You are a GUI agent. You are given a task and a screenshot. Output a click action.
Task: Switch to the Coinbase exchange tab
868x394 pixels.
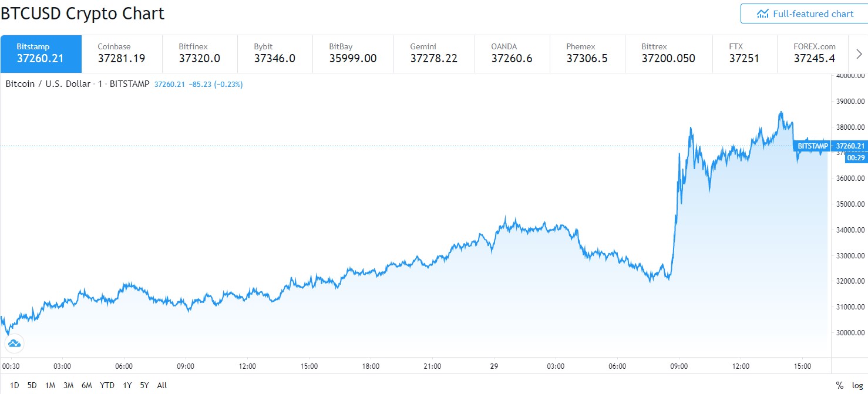click(x=122, y=53)
